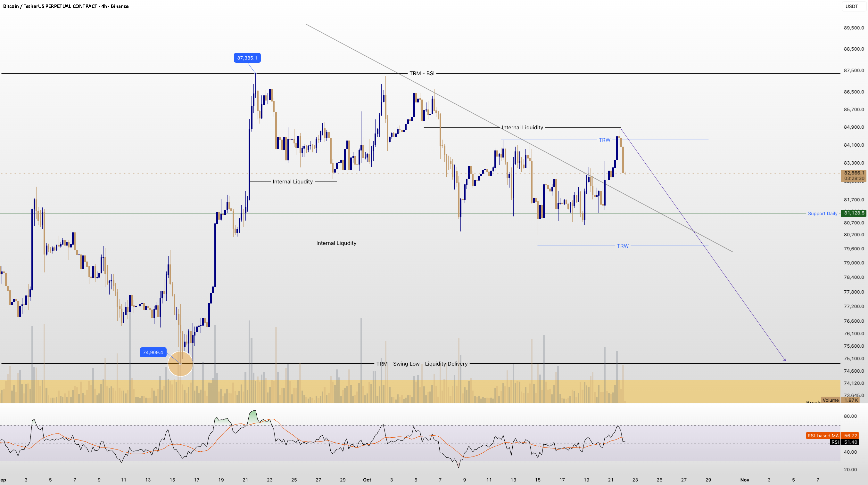868x485 pixels.
Task: Click the Oct date label on time axis
Action: click(x=367, y=480)
